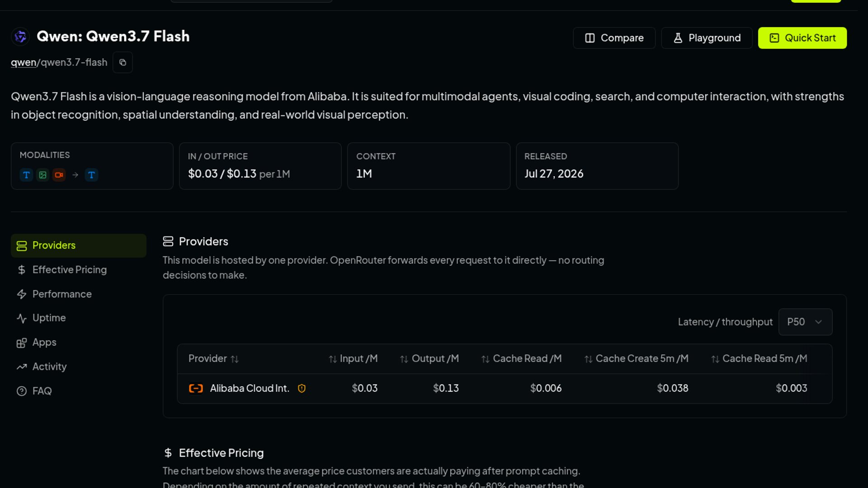Click the Qwen: Qwen3.7 Flash title
868x488 pixels.
tap(113, 37)
